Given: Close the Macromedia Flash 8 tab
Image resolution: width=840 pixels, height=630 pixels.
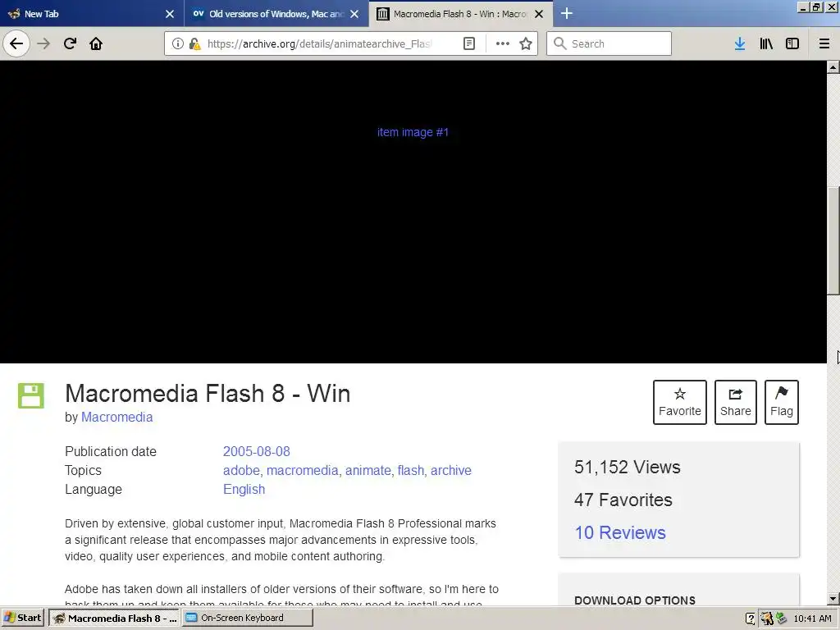Looking at the screenshot, I should (540, 14).
